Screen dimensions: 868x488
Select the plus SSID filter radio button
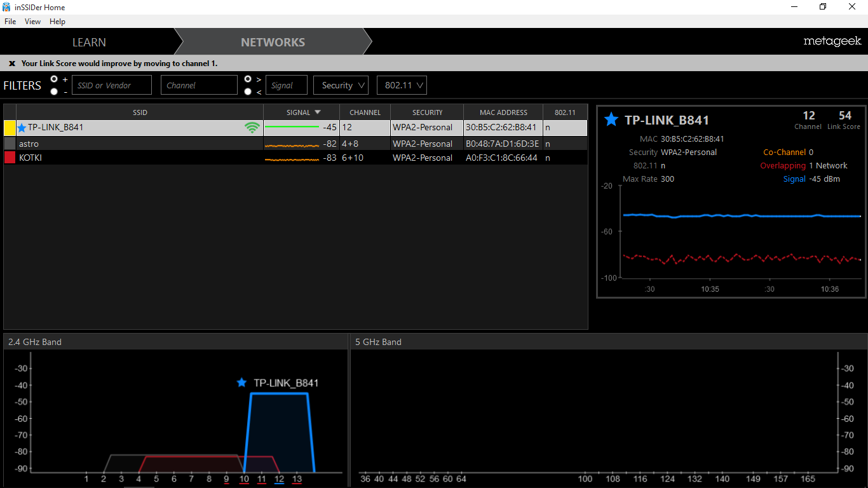(x=54, y=79)
